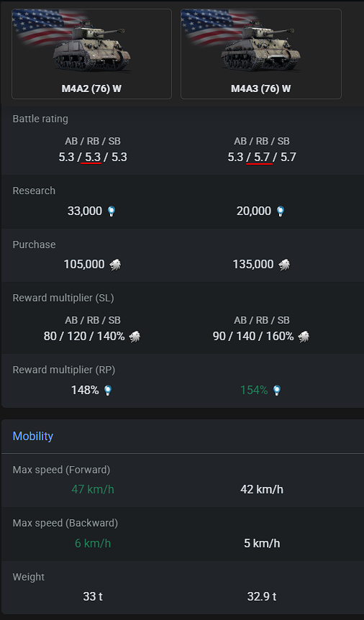This screenshot has width=364, height=620.
Task: Click the silver lion icon beside 105,000
Action: click(x=115, y=265)
